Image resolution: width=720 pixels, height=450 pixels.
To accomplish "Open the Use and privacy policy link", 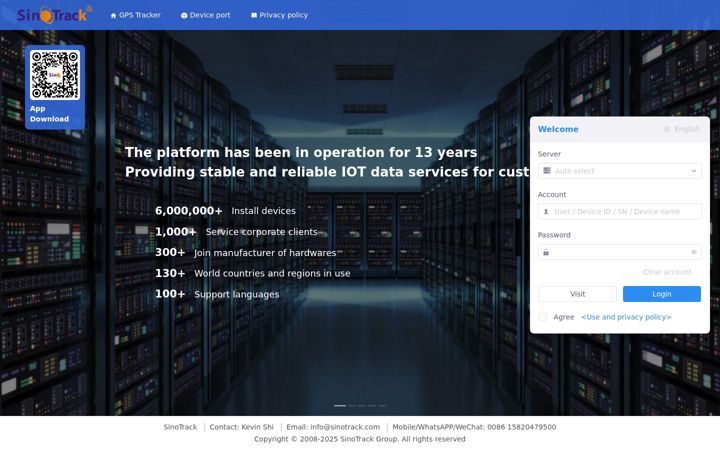I will coord(626,317).
